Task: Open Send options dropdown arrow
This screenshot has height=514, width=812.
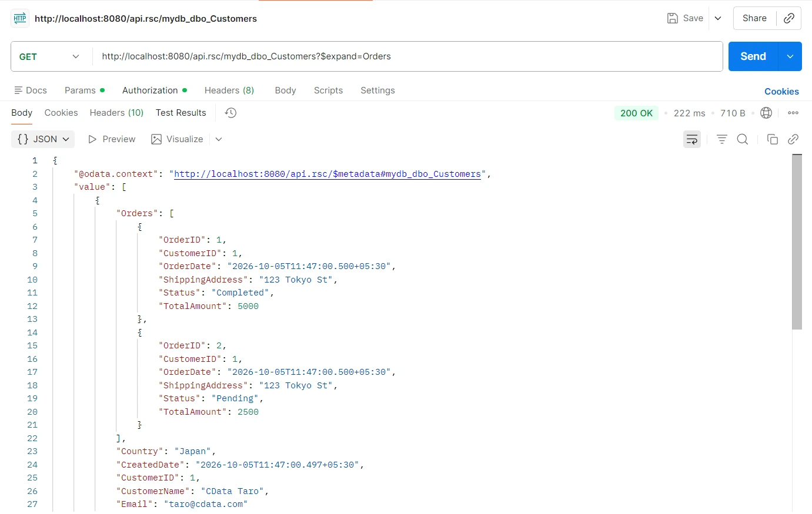Action: [790, 56]
